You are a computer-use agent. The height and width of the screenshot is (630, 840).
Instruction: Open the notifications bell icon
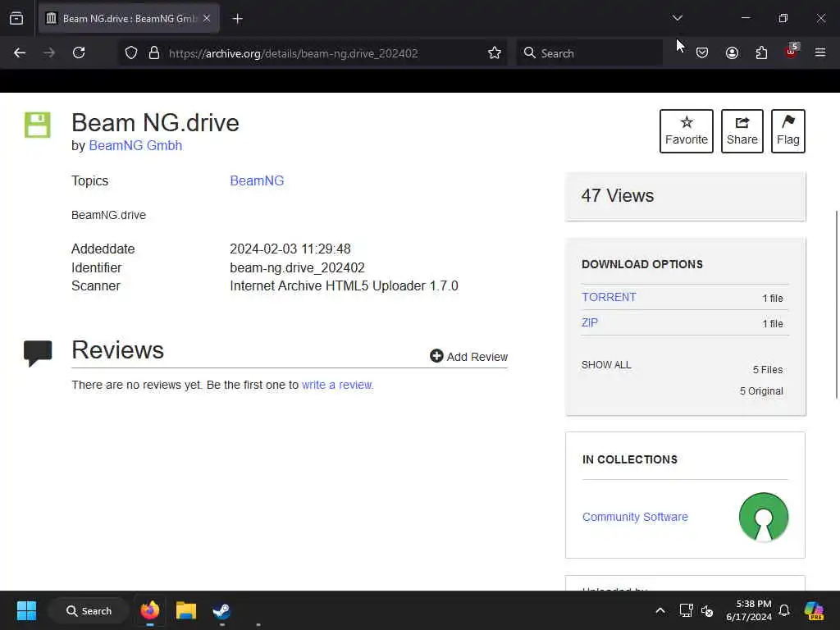[x=784, y=610]
